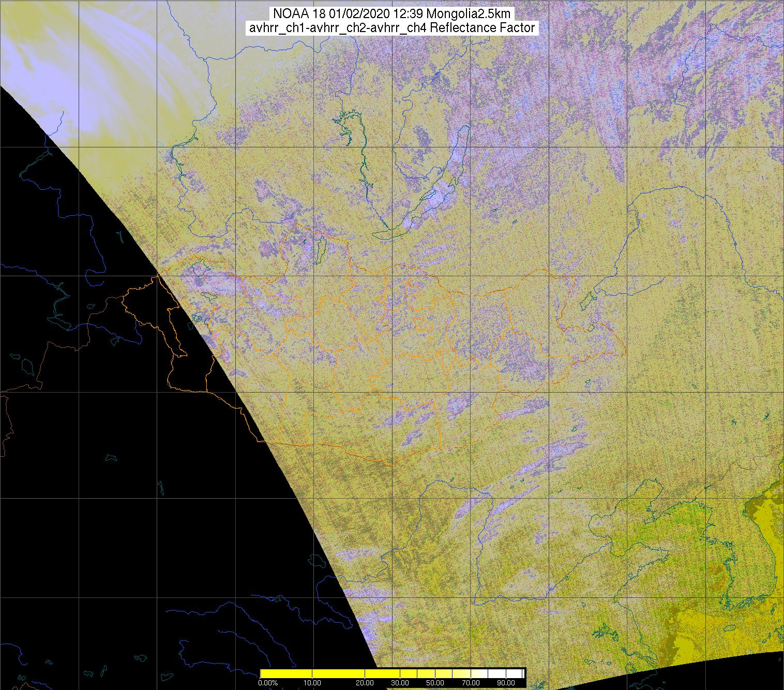Screen dimensions: 784x690
Task: Click the '30.00' label on the color scale
Action: (x=400, y=683)
